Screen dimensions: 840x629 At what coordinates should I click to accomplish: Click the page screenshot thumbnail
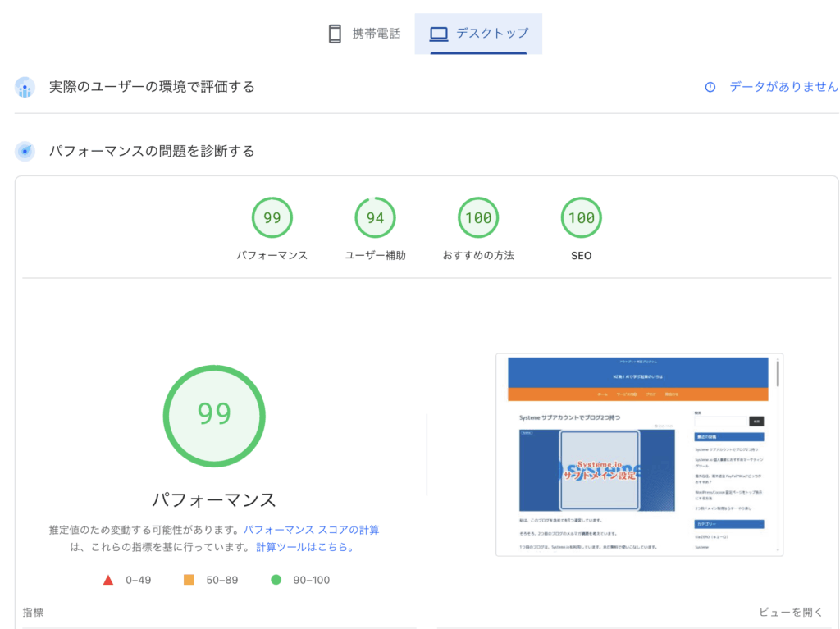click(x=639, y=455)
